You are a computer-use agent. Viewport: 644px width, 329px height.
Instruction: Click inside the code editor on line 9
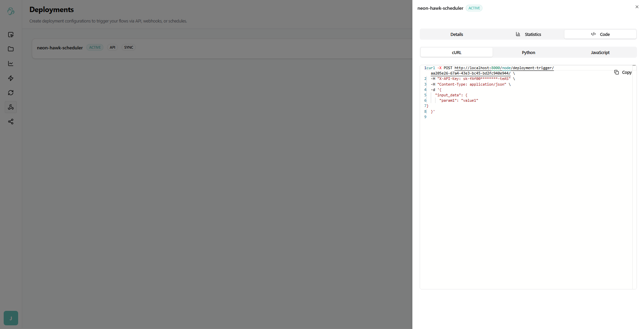[504, 117]
